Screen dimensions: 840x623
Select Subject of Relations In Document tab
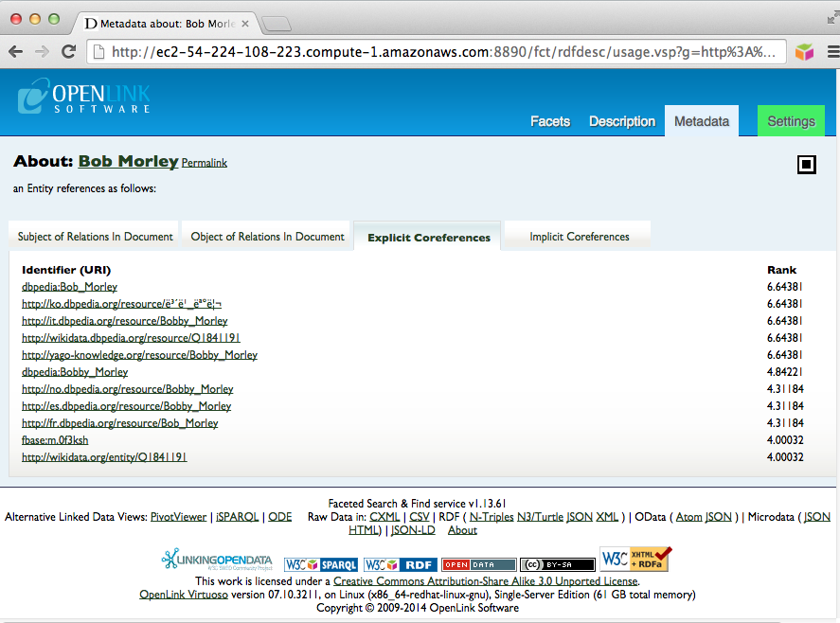95,237
